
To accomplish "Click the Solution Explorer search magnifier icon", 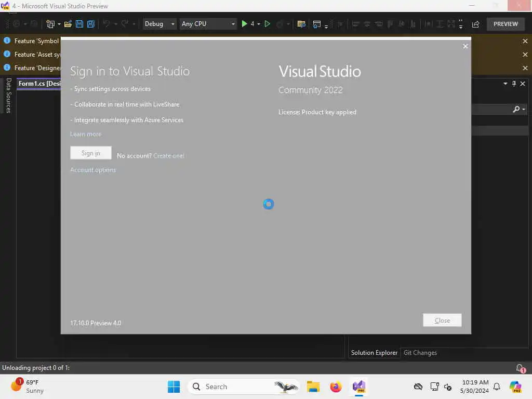I will click(x=516, y=109).
